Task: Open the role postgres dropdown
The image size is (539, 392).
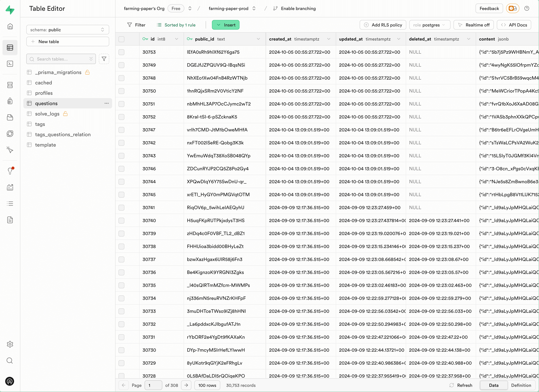Action: tap(429, 25)
